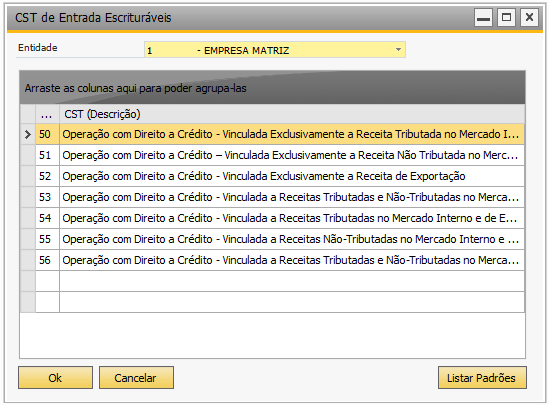Select CST code 53 row

pos(280,197)
